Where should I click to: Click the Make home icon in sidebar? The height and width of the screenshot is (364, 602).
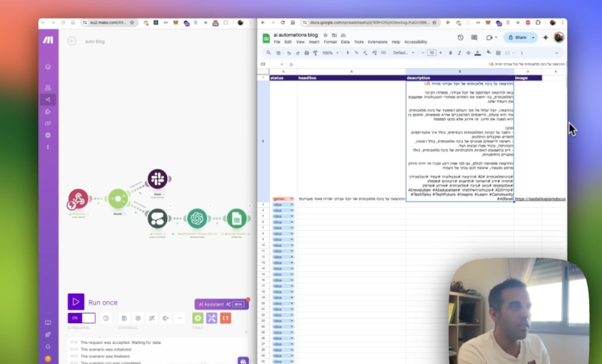point(48,67)
